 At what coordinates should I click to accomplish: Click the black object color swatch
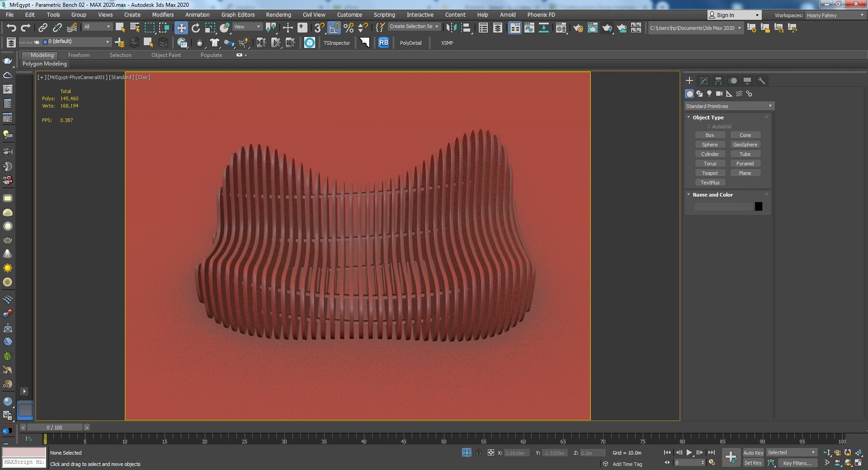pyautogui.click(x=759, y=206)
